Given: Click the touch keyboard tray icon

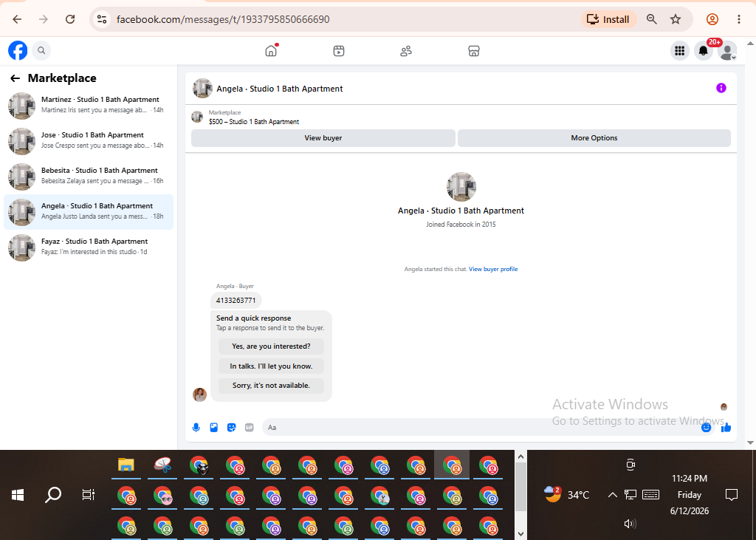Looking at the screenshot, I should (651, 495).
